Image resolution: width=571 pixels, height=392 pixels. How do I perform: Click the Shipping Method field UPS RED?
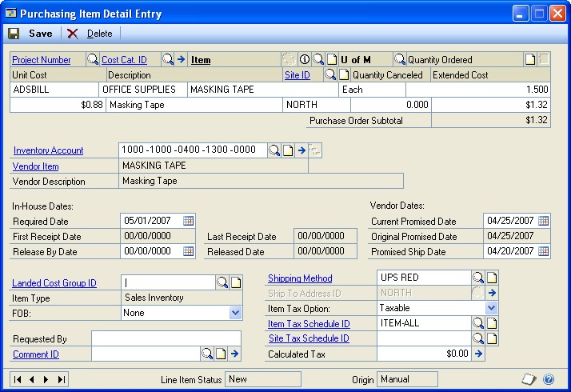(424, 278)
